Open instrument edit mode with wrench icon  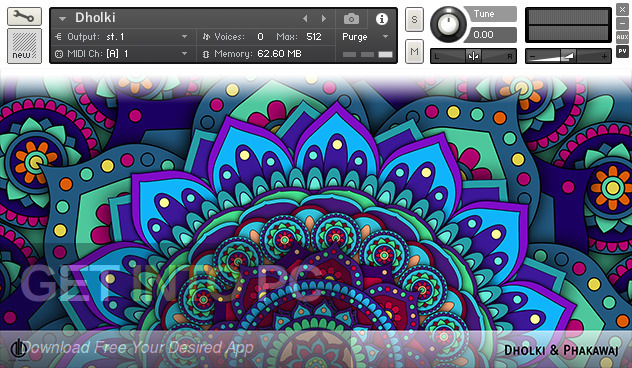click(x=24, y=17)
